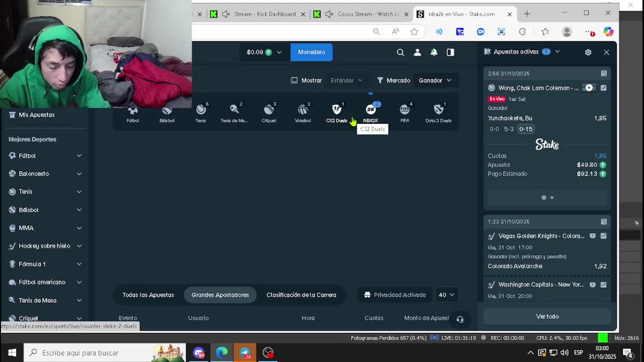Mute the Kick Dashboard tab audio
This screenshot has height=362, width=644.
[x=226, y=14]
